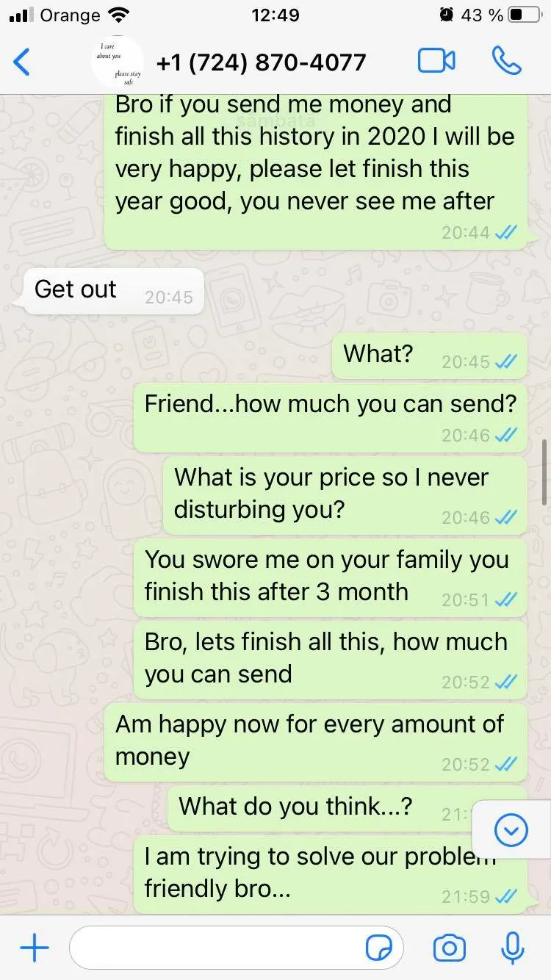Open contact profile picture thumbnail

click(x=118, y=62)
